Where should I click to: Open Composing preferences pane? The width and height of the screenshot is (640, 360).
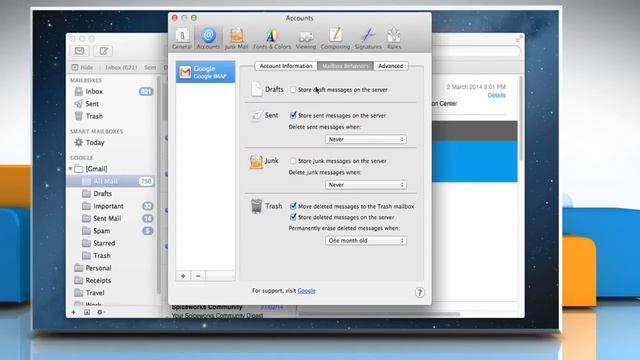(x=335, y=39)
